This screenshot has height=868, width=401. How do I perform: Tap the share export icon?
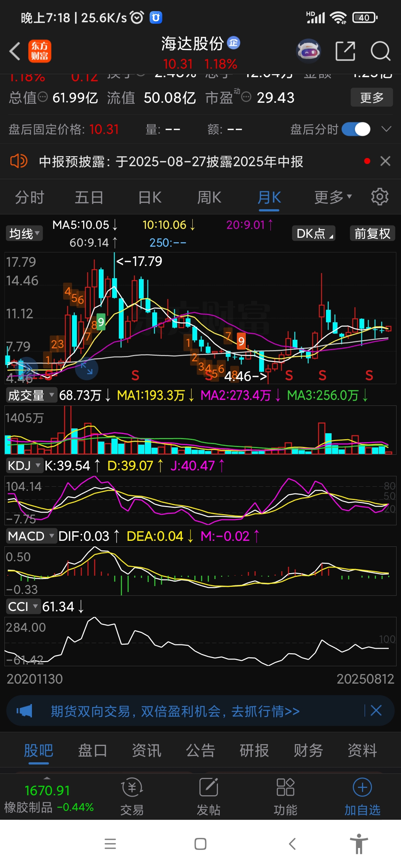tap(345, 51)
